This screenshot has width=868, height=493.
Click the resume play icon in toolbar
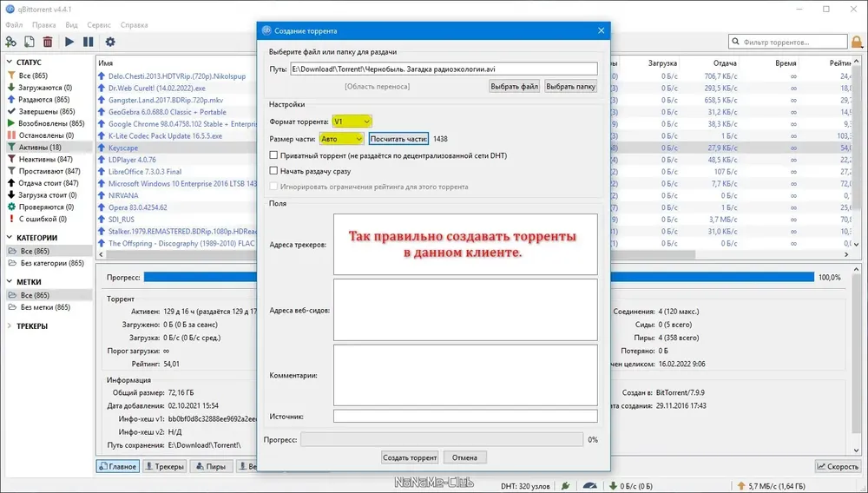(x=69, y=42)
